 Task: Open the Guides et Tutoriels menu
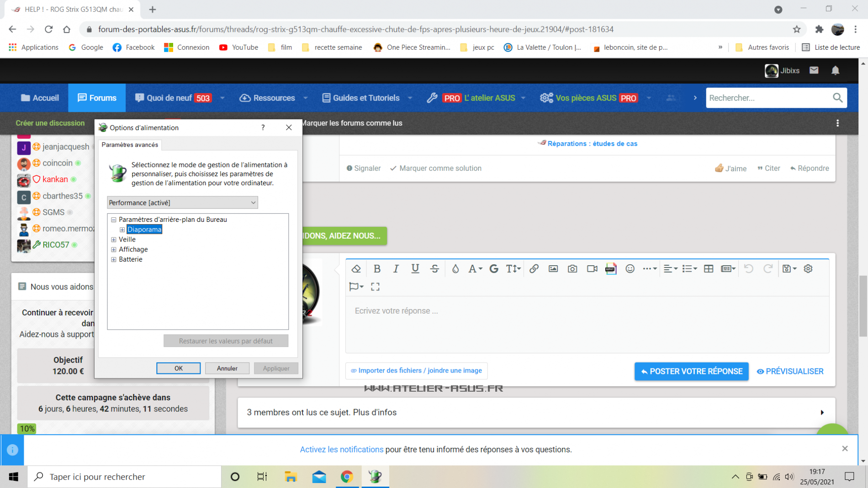[366, 98]
